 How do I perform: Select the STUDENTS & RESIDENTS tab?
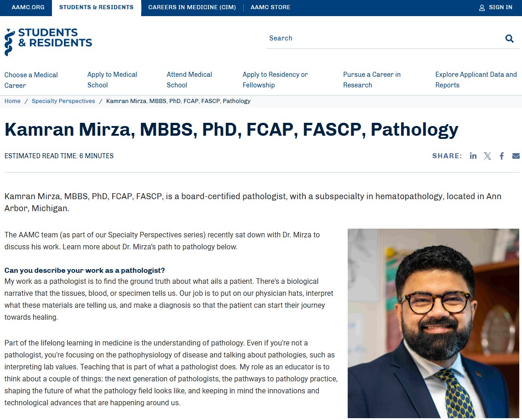coord(96,7)
